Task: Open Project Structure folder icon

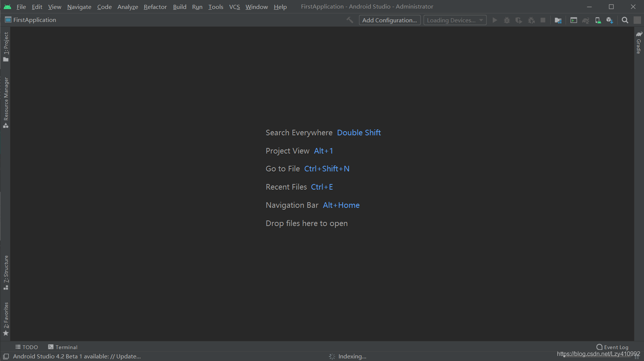Action: tap(558, 20)
